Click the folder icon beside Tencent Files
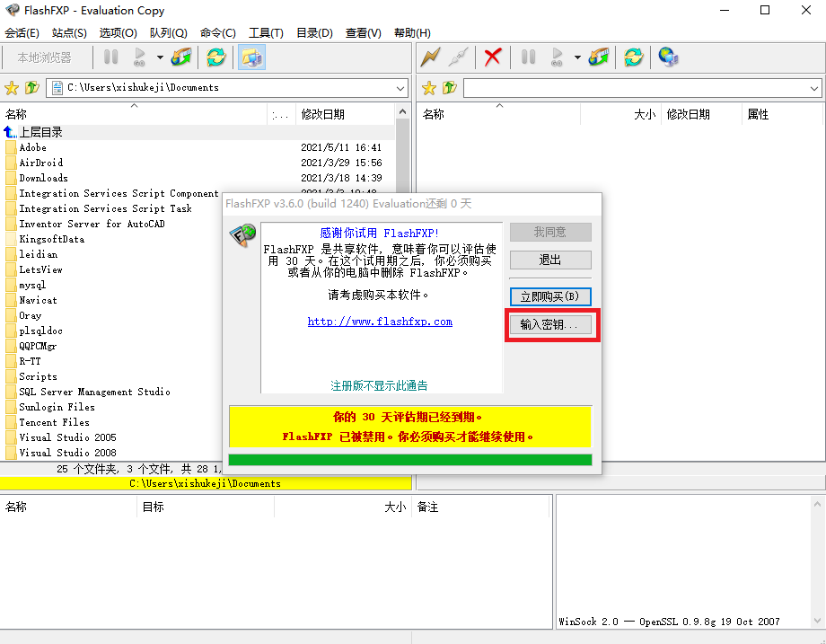Image resolution: width=826 pixels, height=644 pixels. click(11, 423)
